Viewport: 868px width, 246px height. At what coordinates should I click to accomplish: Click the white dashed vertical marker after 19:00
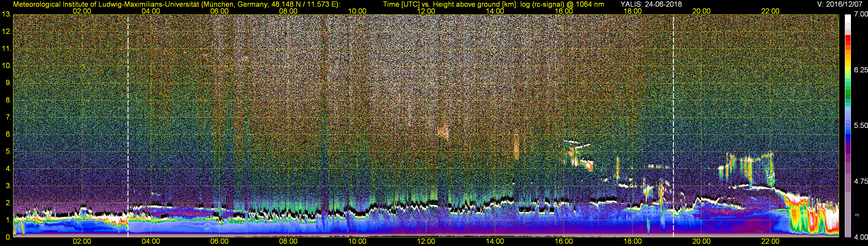coord(673,126)
